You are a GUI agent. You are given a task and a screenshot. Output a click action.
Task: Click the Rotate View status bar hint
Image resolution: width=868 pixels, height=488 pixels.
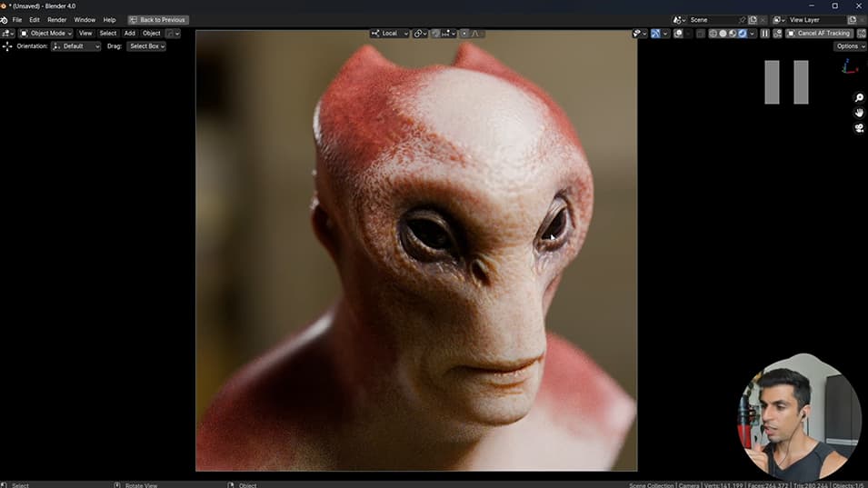[141, 485]
